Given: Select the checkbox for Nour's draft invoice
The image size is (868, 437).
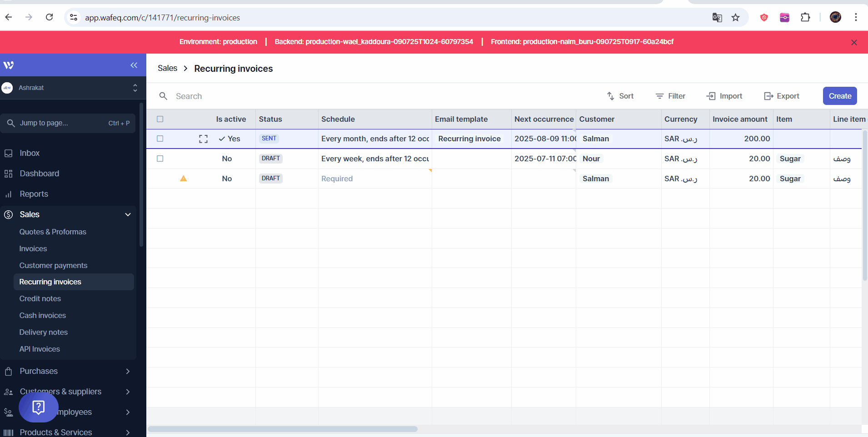Looking at the screenshot, I should [160, 159].
